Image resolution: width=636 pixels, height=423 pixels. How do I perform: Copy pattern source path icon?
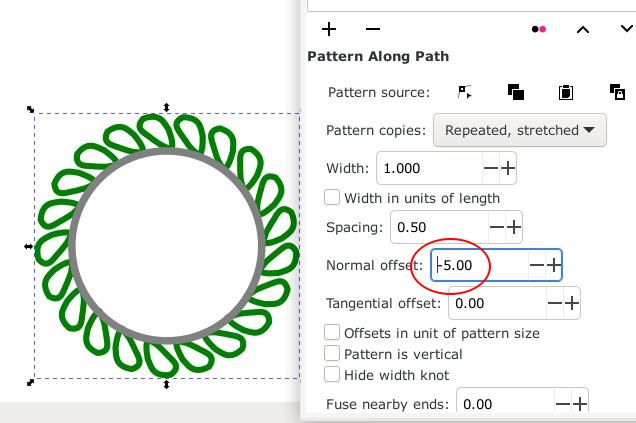tap(516, 92)
